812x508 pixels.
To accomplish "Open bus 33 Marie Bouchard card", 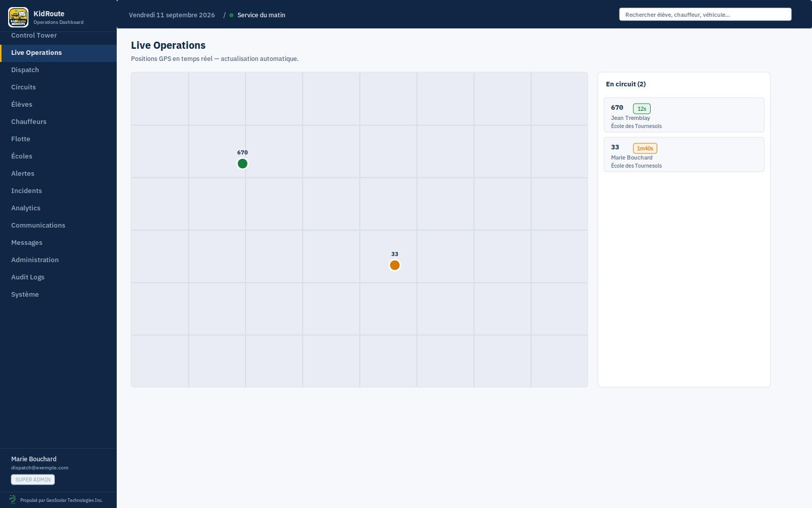I will (684, 154).
